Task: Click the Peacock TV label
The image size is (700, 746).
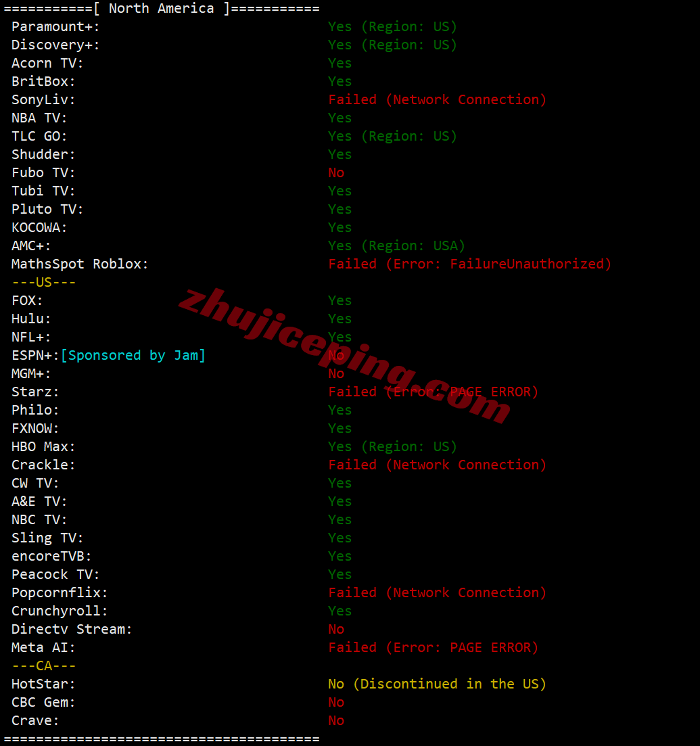Action: 55,575
